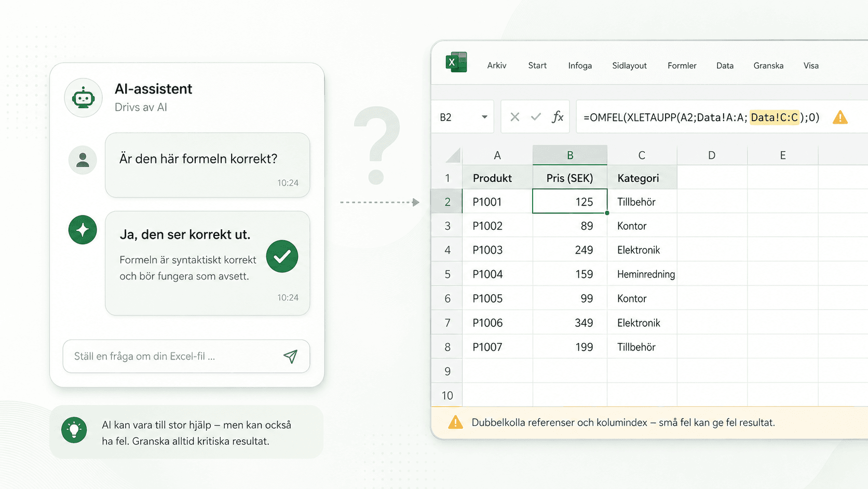Viewport: 868px width, 489px height.
Task: Click the lightbulb tip icon
Action: pos(74,430)
